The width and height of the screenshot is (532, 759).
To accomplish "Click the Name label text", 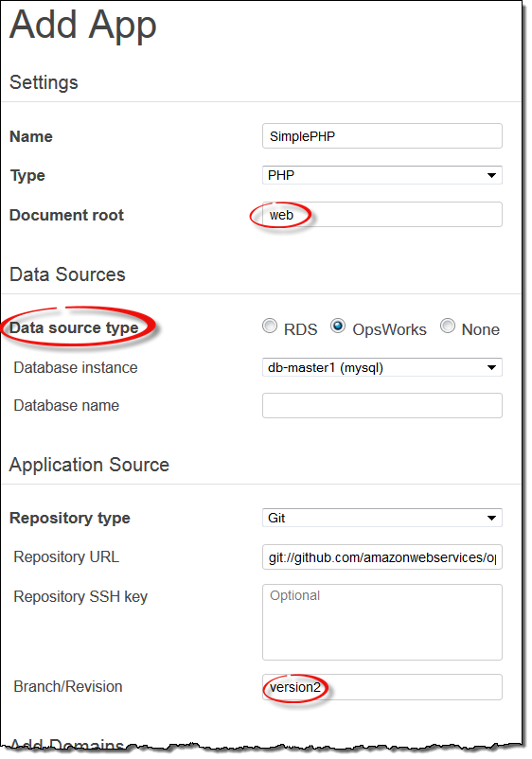I will (x=31, y=136).
